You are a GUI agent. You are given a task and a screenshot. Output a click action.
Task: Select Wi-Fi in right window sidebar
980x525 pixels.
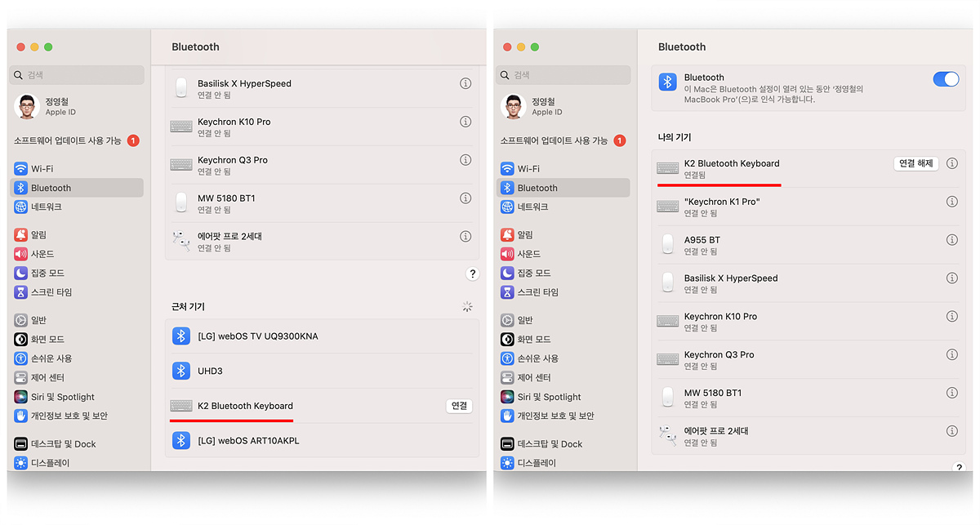[x=563, y=168]
